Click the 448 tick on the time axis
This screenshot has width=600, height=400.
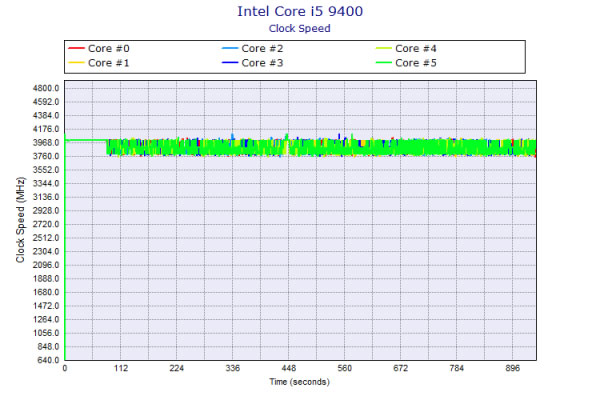[x=289, y=368]
